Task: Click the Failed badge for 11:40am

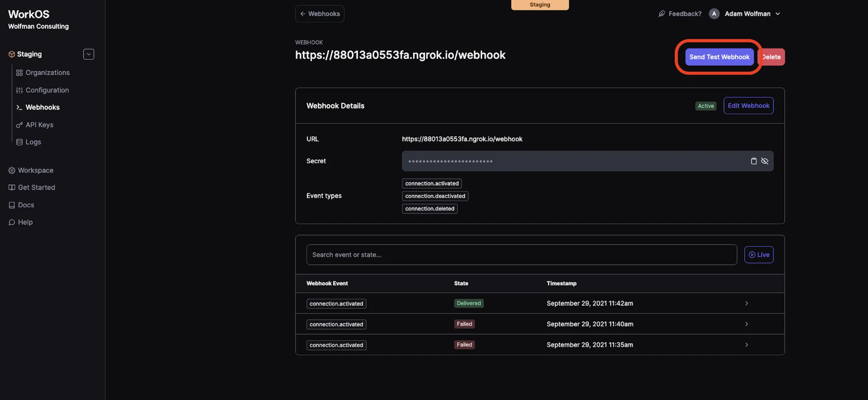Action: pos(465,324)
